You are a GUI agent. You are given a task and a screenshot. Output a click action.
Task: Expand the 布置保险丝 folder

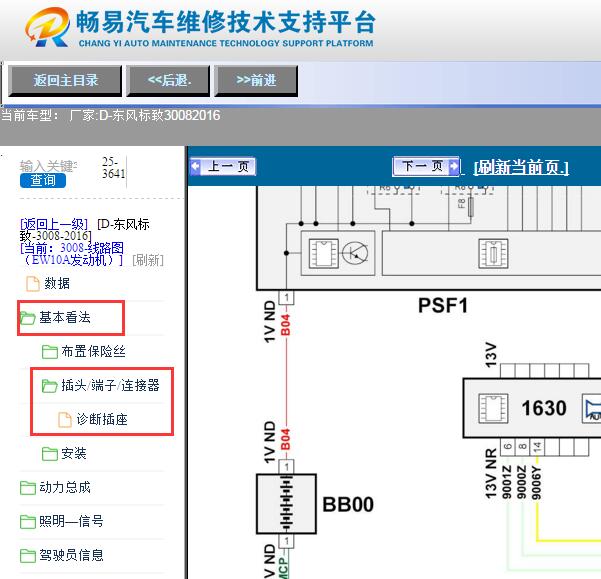coord(94,351)
